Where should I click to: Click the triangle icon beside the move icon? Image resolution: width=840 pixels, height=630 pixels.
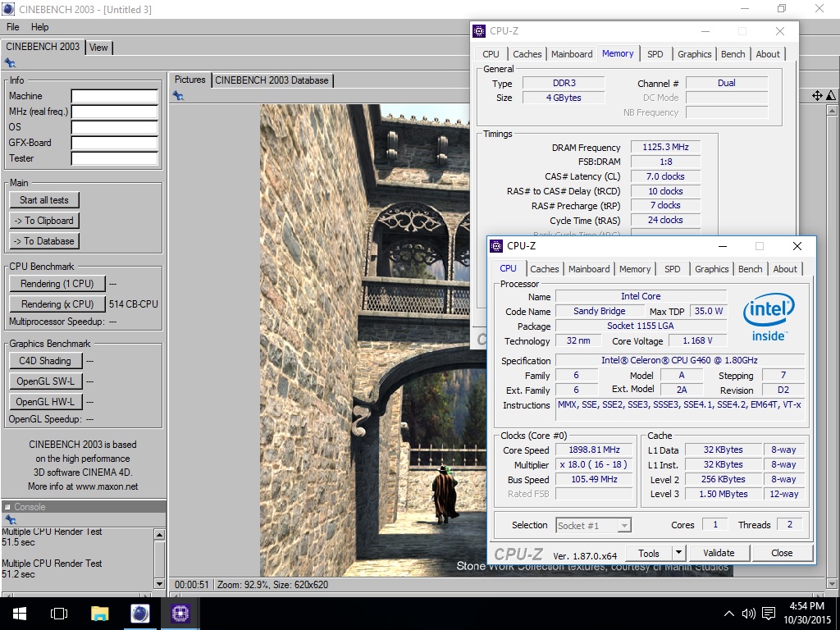point(830,95)
